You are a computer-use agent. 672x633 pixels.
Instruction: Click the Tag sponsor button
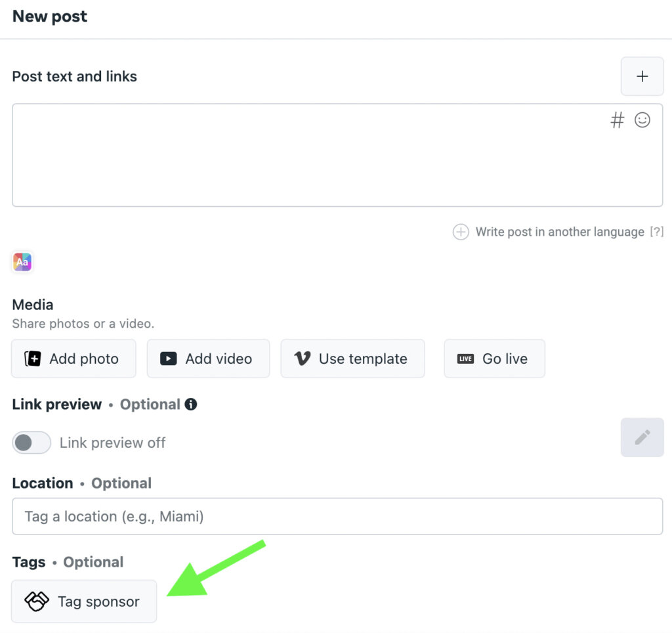click(84, 601)
